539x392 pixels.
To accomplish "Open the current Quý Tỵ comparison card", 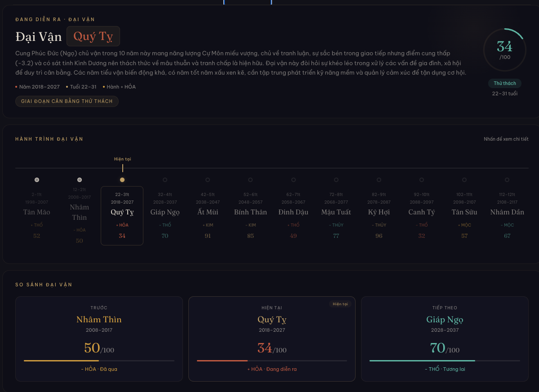I will pos(272,339).
